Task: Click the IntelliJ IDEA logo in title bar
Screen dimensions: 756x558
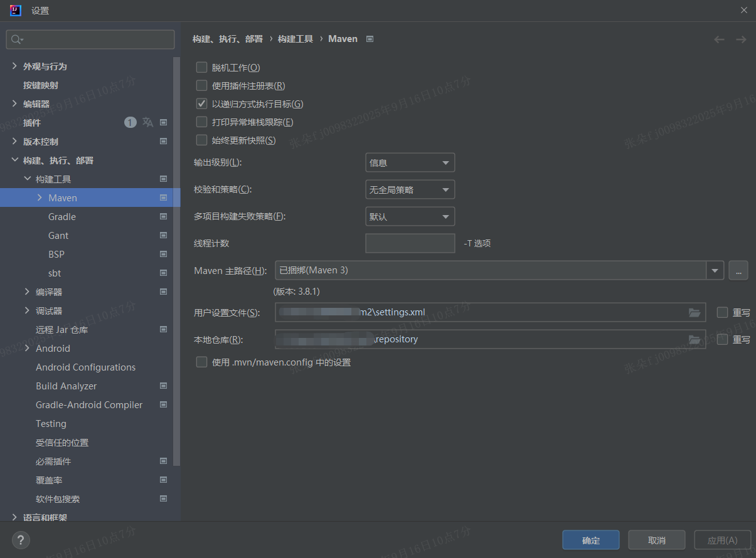Action: (16, 10)
